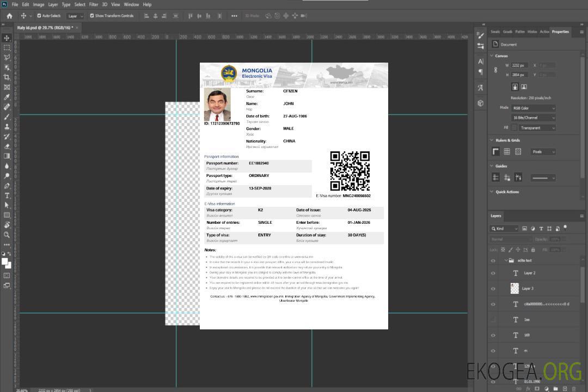Switch to the Swatches panel tab
Image resolution: width=588 pixels, height=392 pixels.
coord(495,32)
